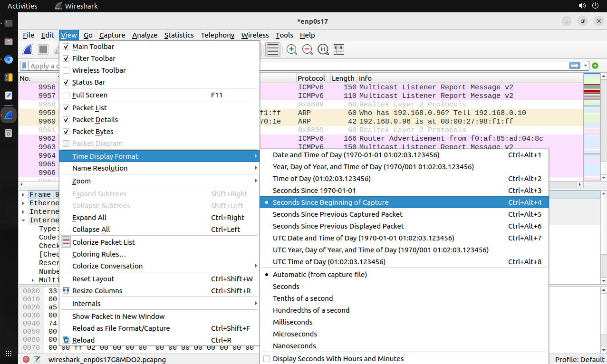The image size is (607, 364).
Task: Click the resize columns toolbar icon
Action: point(339,49)
